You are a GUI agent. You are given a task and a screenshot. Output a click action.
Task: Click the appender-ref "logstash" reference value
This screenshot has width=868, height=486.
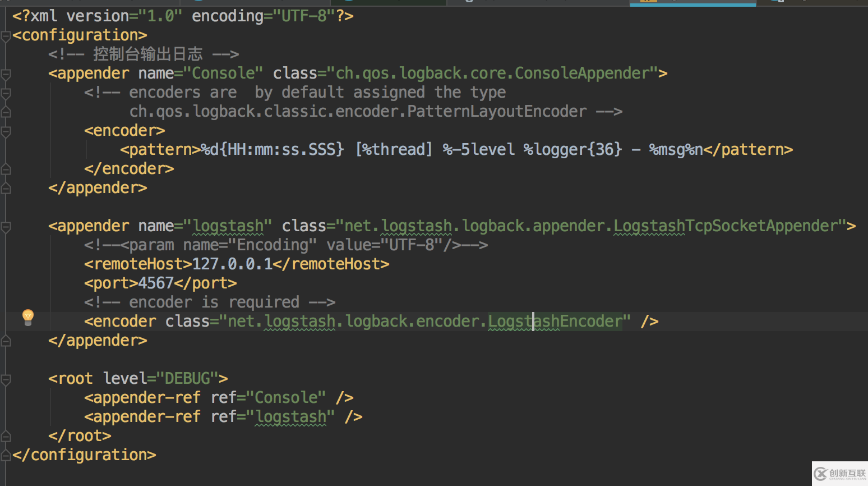coord(290,417)
